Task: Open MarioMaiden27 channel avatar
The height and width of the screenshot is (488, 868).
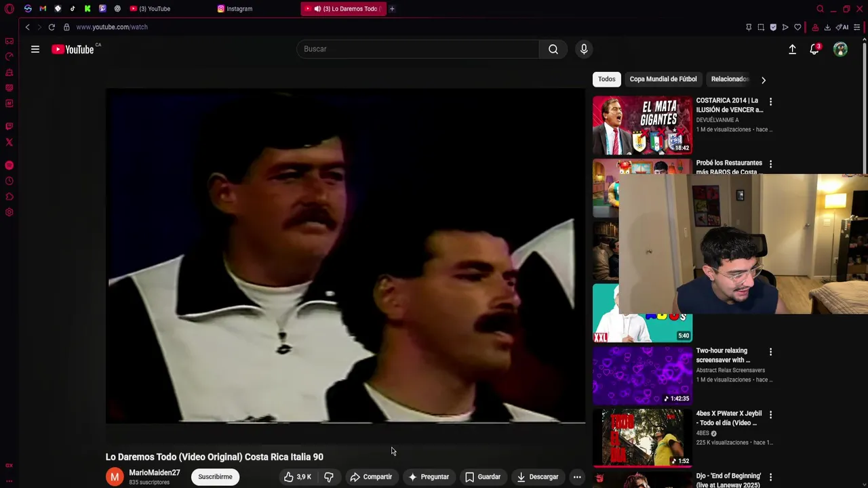Action: pos(115,476)
